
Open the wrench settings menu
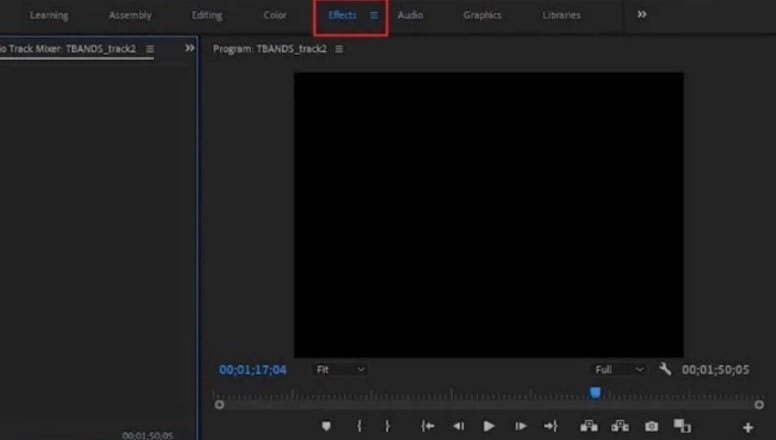[665, 369]
